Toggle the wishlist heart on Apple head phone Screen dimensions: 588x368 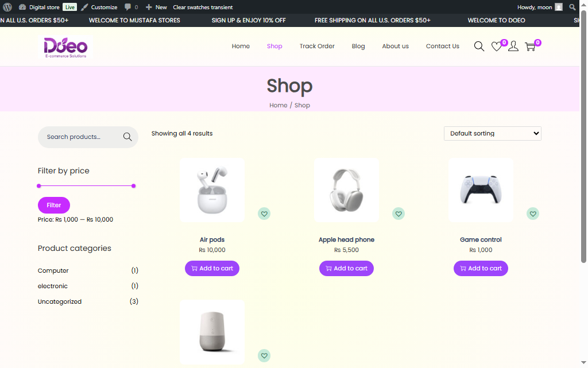pos(399,213)
